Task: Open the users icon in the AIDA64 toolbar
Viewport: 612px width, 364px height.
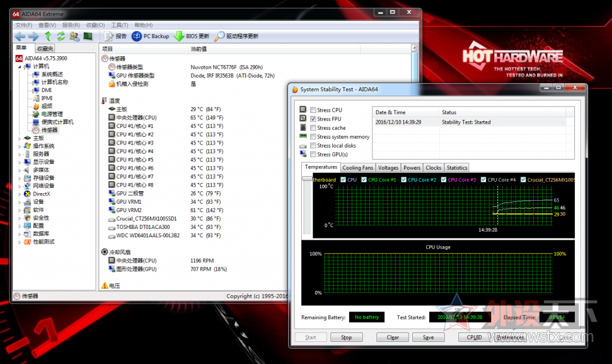Action: pos(74,36)
